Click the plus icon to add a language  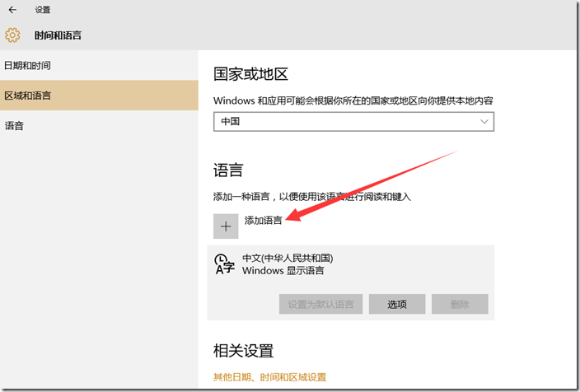point(226,226)
